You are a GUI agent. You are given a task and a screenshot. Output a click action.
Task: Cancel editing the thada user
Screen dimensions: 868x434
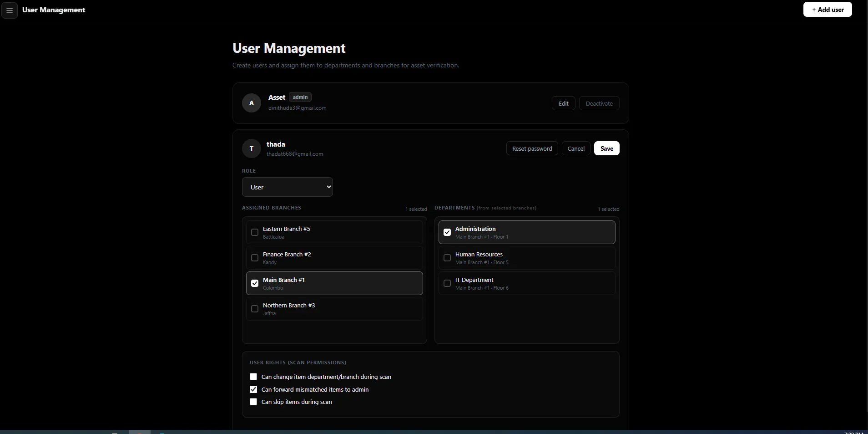(x=576, y=148)
